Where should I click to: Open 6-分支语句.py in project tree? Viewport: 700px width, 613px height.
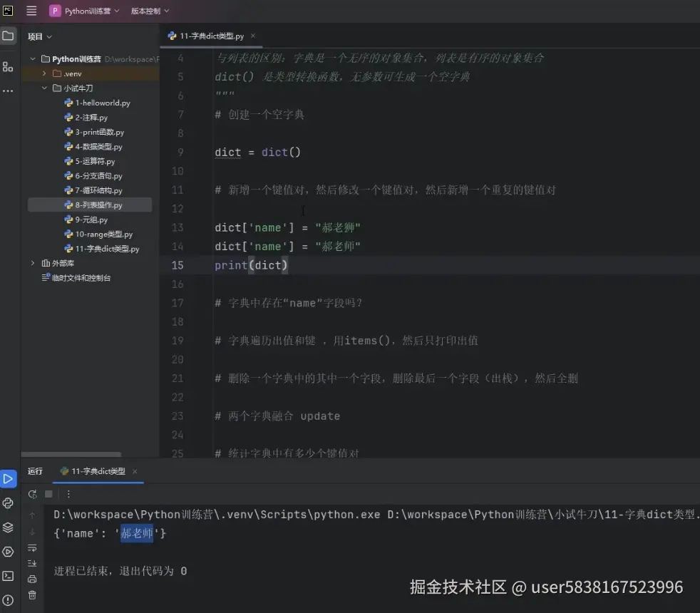(x=93, y=176)
